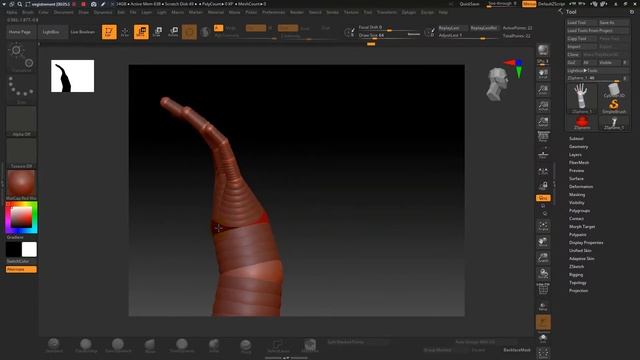Adjust the Draw Size slider

tap(389, 36)
